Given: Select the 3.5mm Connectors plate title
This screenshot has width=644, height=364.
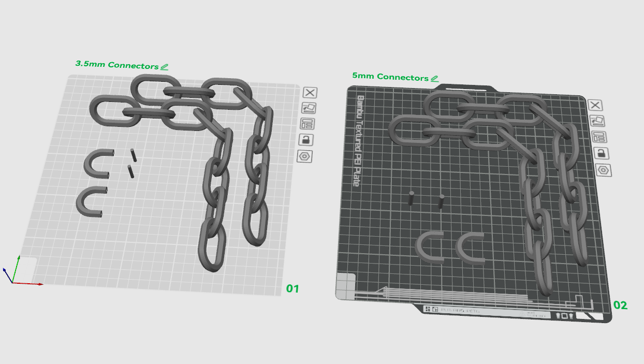Looking at the screenshot, I should [x=117, y=65].
